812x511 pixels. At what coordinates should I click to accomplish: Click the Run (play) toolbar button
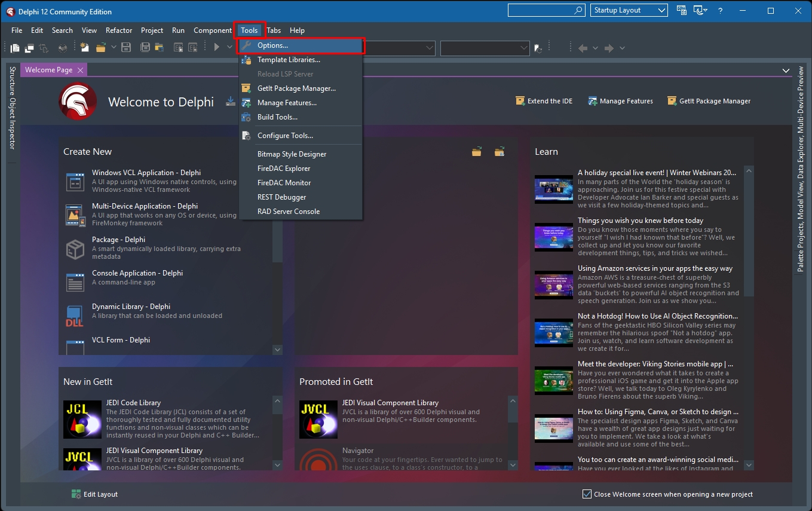216,48
